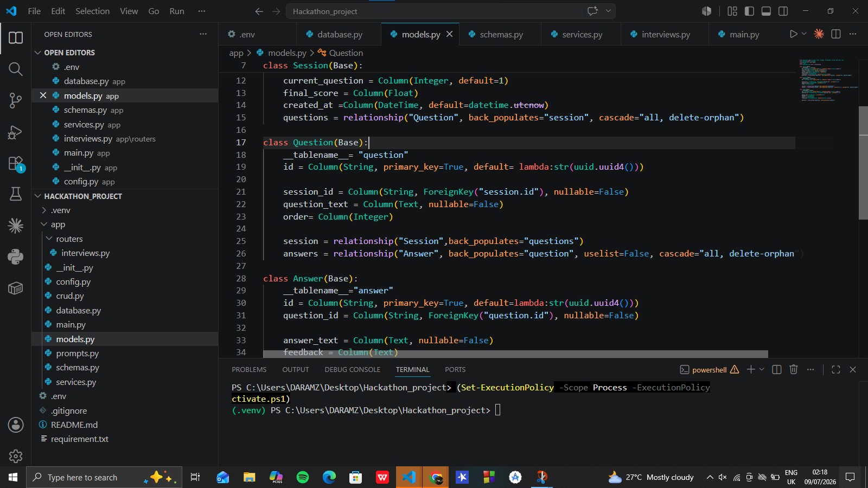The height and width of the screenshot is (488, 868).
Task: Close models.py in Open Editors list
Action: point(43,95)
